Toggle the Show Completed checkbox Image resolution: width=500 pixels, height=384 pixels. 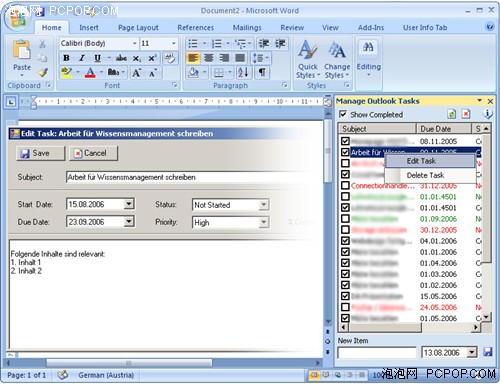pyautogui.click(x=343, y=114)
